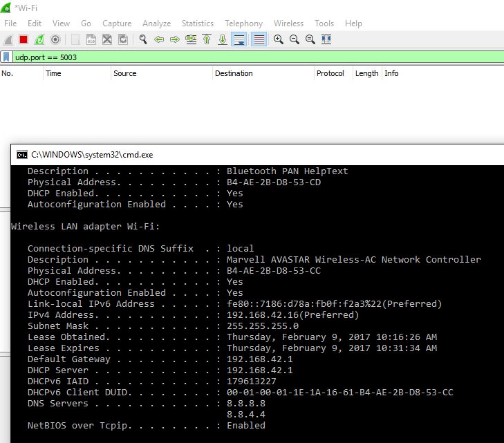Click the display filter bookmark icon
Image resolution: width=504 pixels, height=443 pixels.
coord(6,57)
